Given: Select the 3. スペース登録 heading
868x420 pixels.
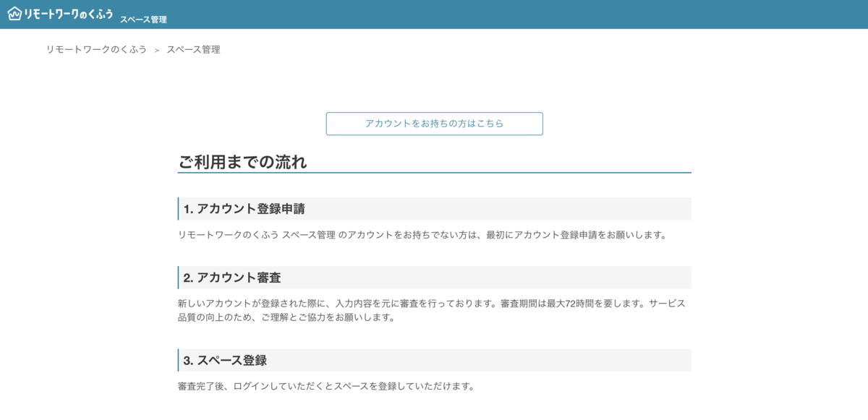Looking at the screenshot, I should [434, 360].
